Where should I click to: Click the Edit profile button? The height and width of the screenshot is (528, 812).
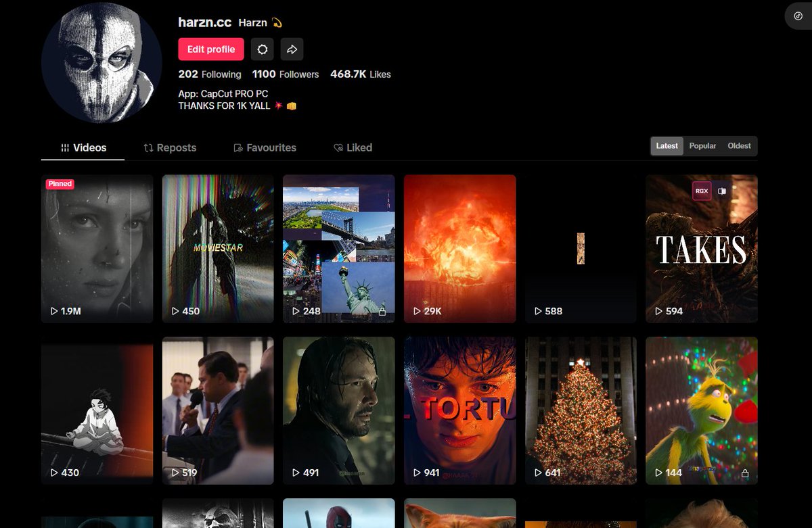[211, 49]
